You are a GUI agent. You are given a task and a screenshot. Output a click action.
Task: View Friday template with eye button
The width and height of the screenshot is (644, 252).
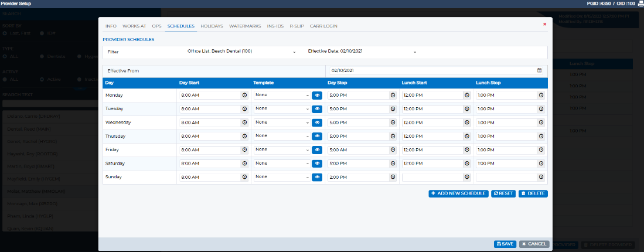pyautogui.click(x=317, y=150)
